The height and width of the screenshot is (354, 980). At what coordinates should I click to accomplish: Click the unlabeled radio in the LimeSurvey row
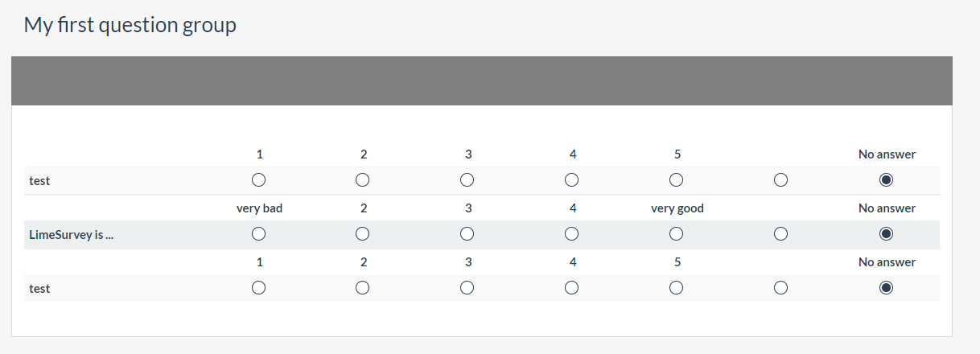(780, 234)
